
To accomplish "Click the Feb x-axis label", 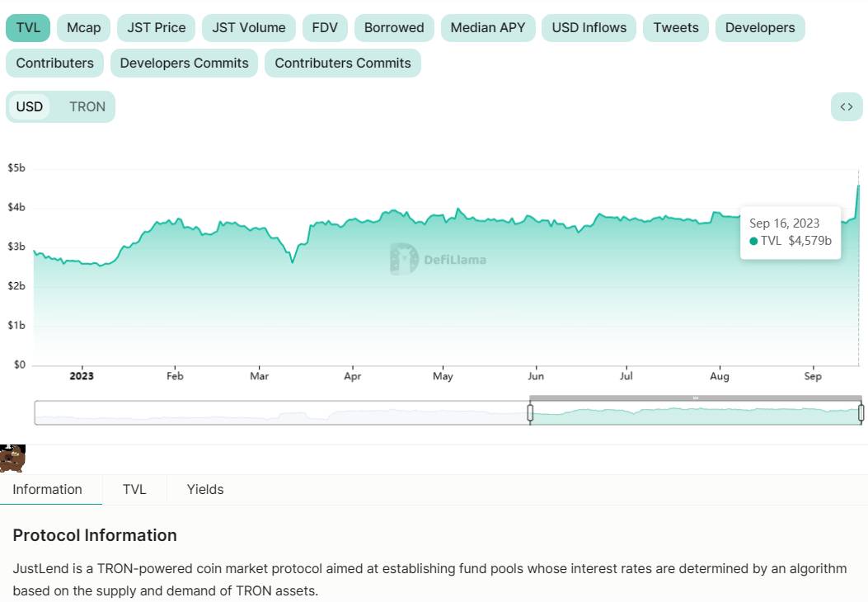I will (175, 376).
